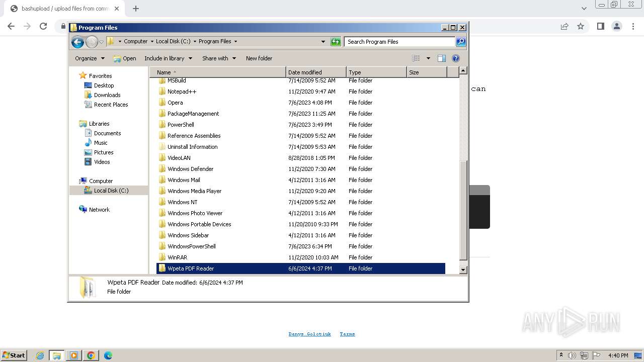The height and width of the screenshot is (362, 644).
Task: Toggle the preview pane icon
Action: pos(442,58)
